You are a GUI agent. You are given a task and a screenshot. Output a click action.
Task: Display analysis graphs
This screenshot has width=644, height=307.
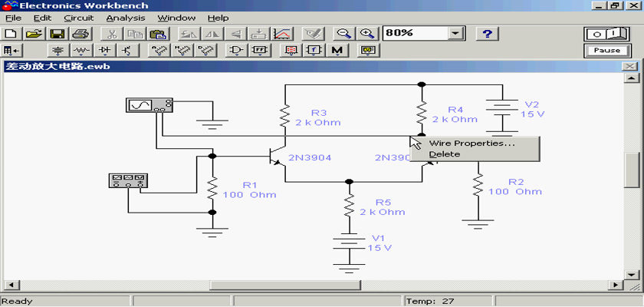click(283, 33)
